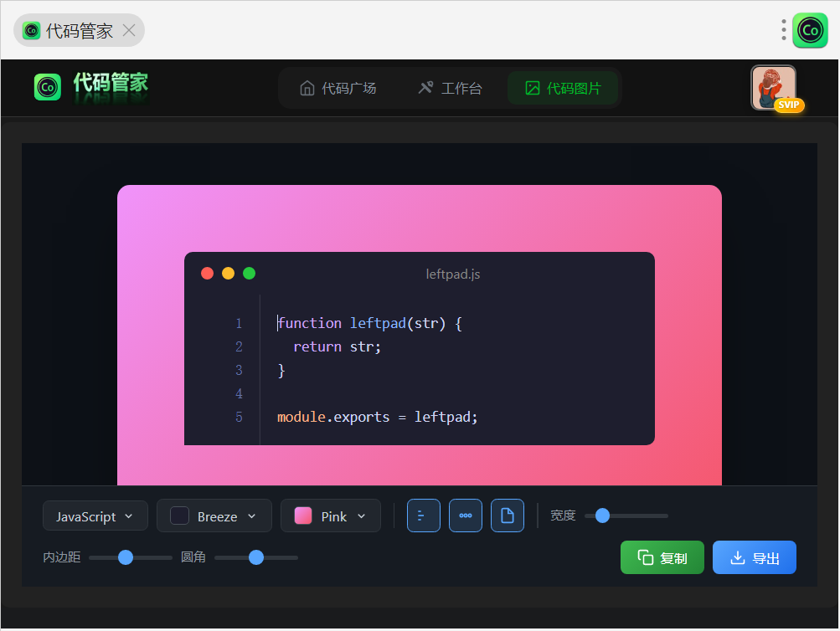Click the 内边距 padding slider handle
The height and width of the screenshot is (631, 840).
pyautogui.click(x=126, y=557)
